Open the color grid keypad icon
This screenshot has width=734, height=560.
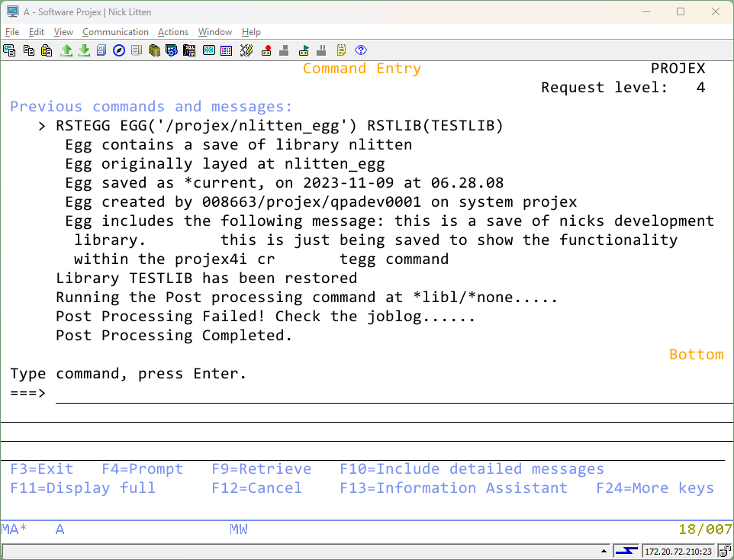[226, 50]
